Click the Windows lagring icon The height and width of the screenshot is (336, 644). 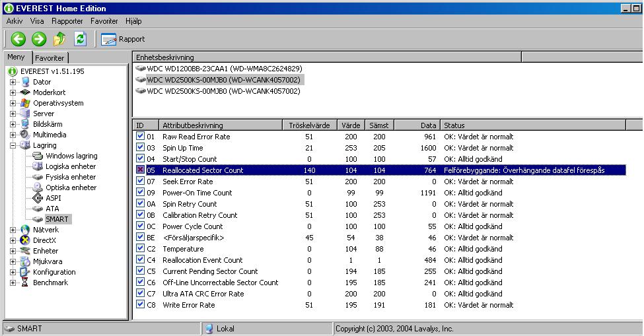[38, 156]
